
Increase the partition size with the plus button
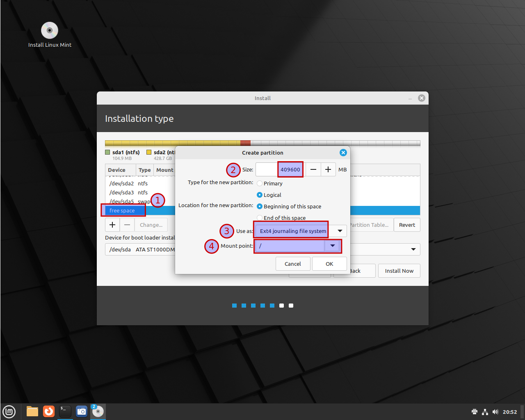328,169
